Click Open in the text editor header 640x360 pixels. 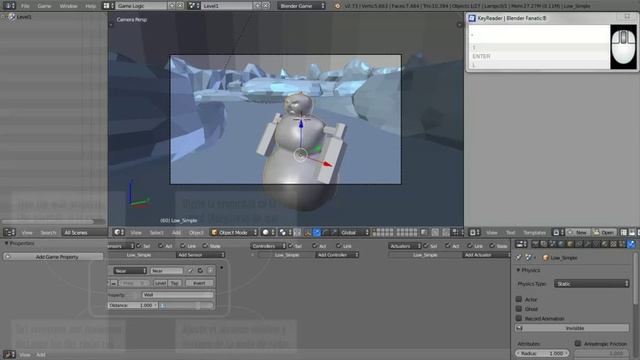pos(604,232)
